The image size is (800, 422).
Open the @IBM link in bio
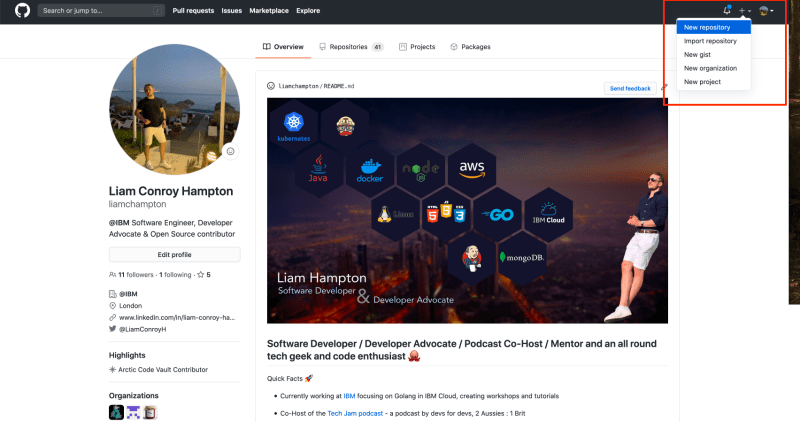click(119, 222)
